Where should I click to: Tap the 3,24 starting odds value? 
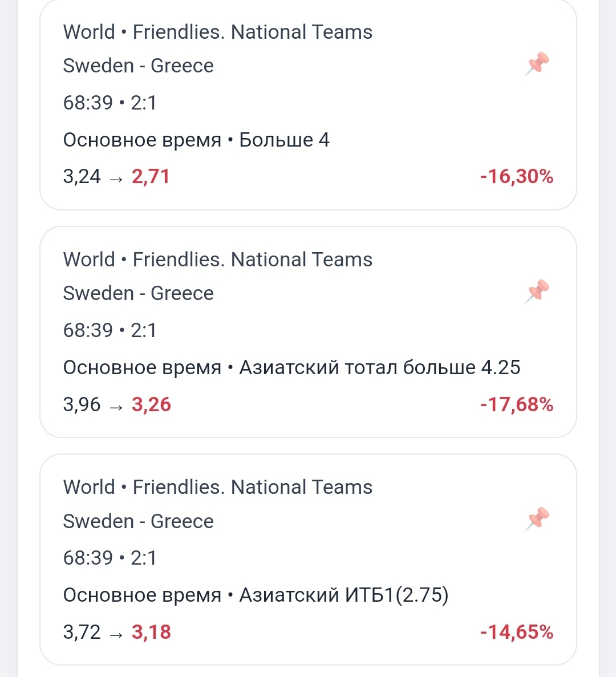[x=82, y=177]
